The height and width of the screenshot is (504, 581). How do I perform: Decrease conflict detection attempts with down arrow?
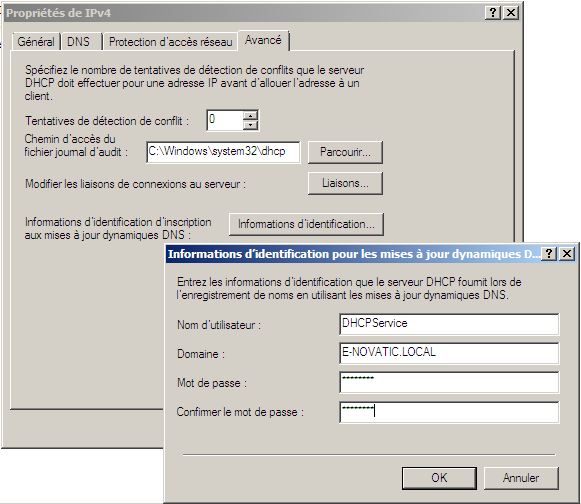[x=250, y=125]
